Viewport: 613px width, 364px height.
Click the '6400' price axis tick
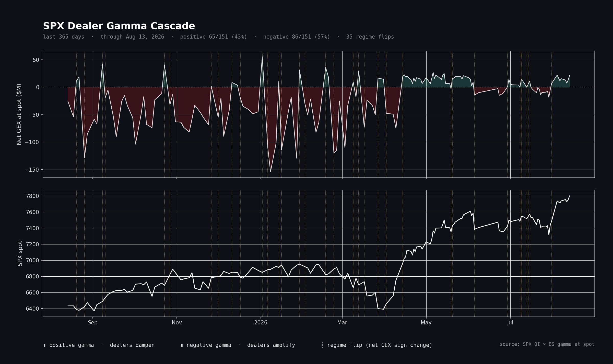pyautogui.click(x=33, y=309)
